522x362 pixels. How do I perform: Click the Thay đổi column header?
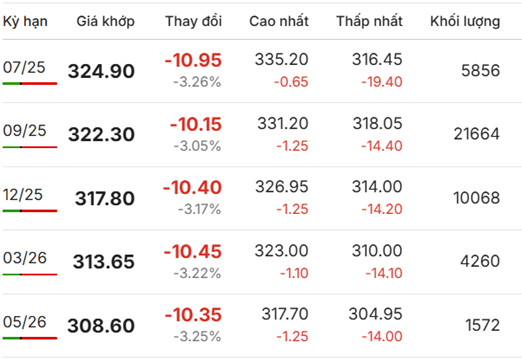(x=193, y=21)
